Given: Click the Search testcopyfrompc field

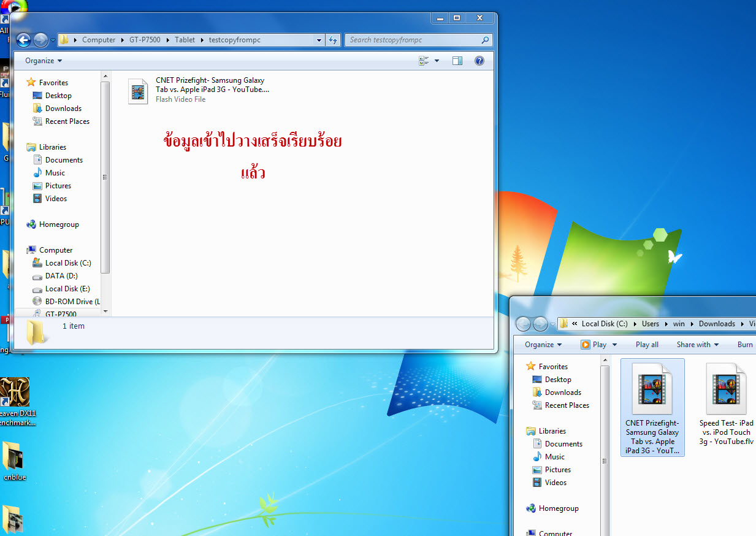Looking at the screenshot, I should (414, 40).
